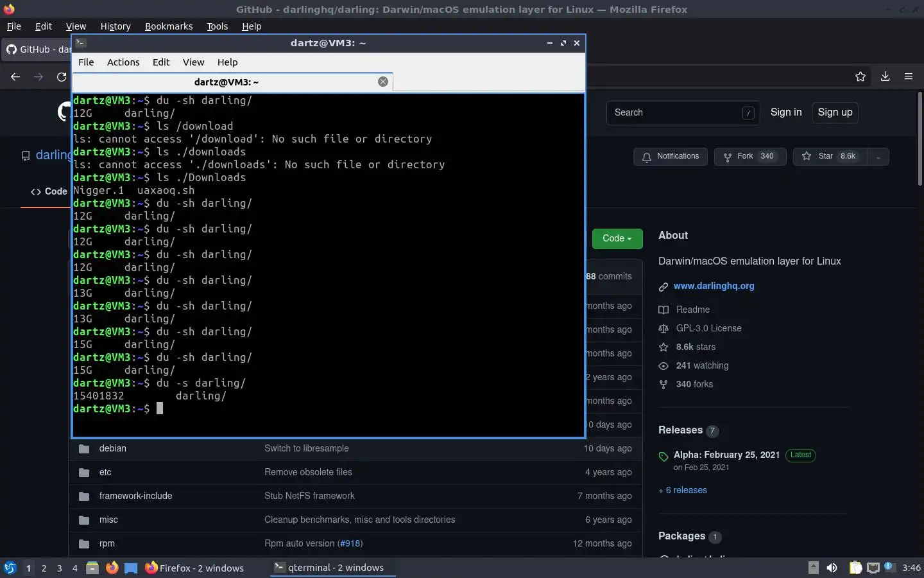This screenshot has height=578, width=924.
Task: Open Firefox hamburger application menu
Action: point(909,76)
